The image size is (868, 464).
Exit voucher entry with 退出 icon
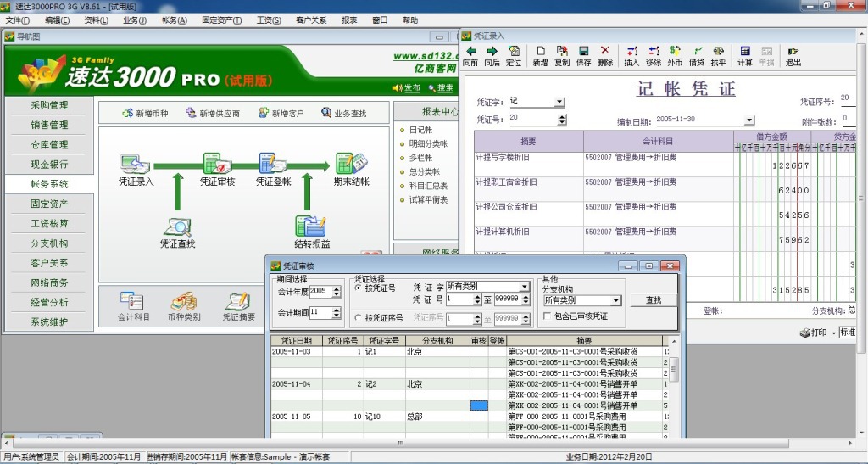coord(793,56)
